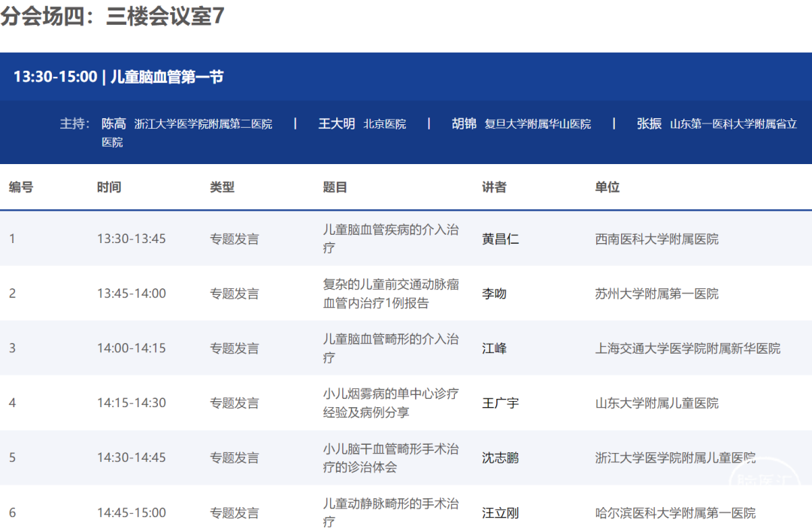Select speaker 汪立刚 in row 6
The image size is (812, 532).
500,513
